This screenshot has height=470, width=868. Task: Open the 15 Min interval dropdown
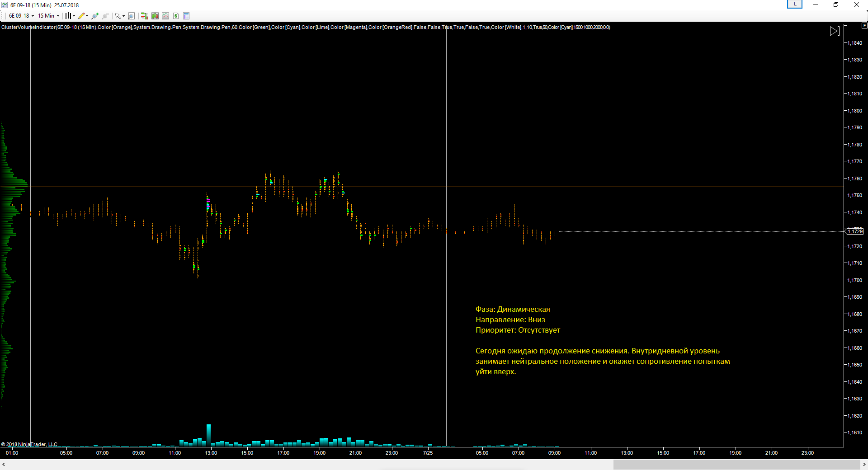point(48,16)
